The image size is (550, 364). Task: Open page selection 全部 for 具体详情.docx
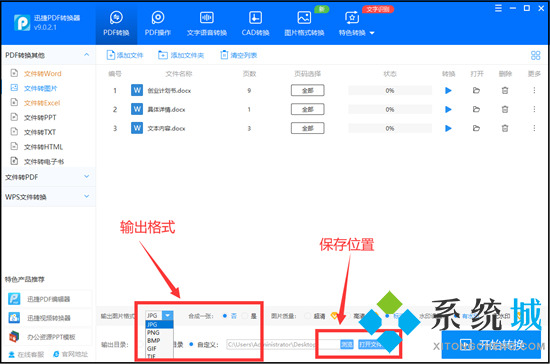[308, 109]
